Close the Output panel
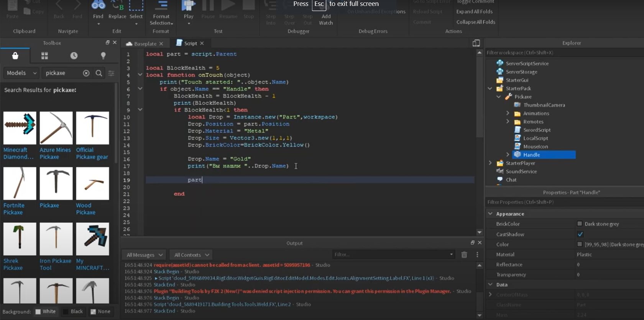The width and height of the screenshot is (644, 320). pyautogui.click(x=480, y=243)
